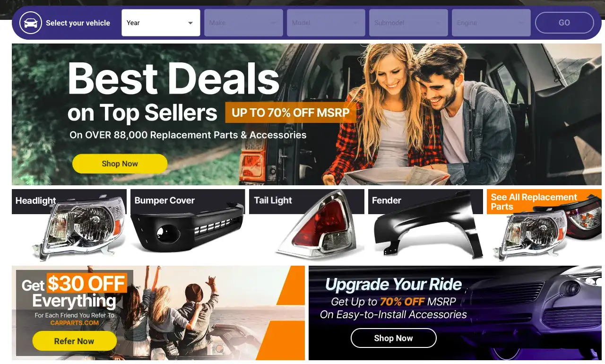Image resolution: width=605 pixels, height=364 pixels.
Task: Click the Upgrade Your Ride banner image
Action: coord(455,313)
